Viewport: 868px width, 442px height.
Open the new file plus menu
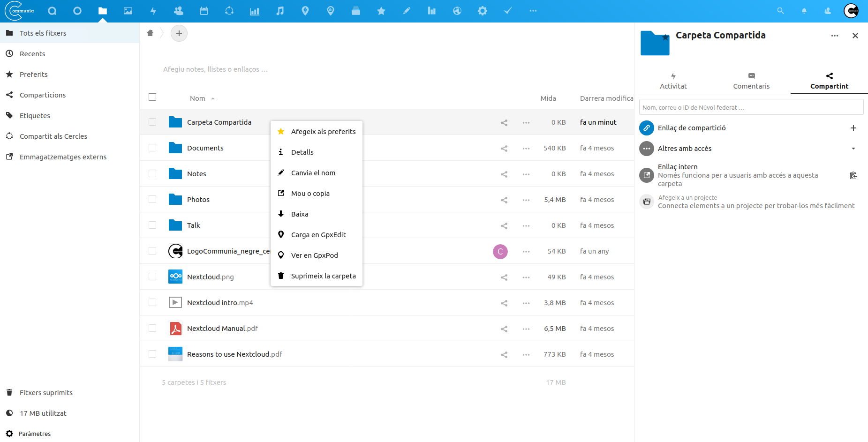[179, 33]
